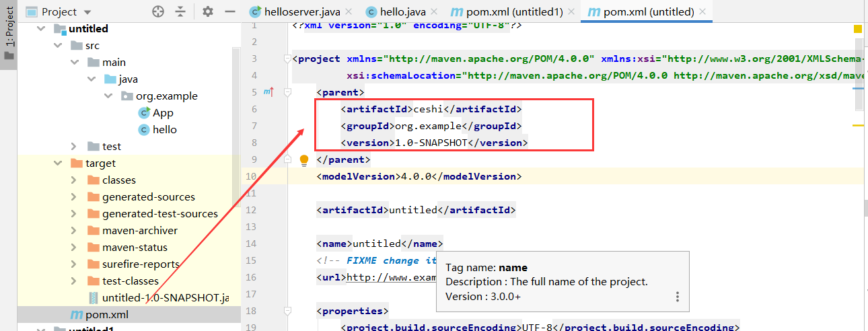Click the 4.0.0 modelVersion value

point(417,176)
